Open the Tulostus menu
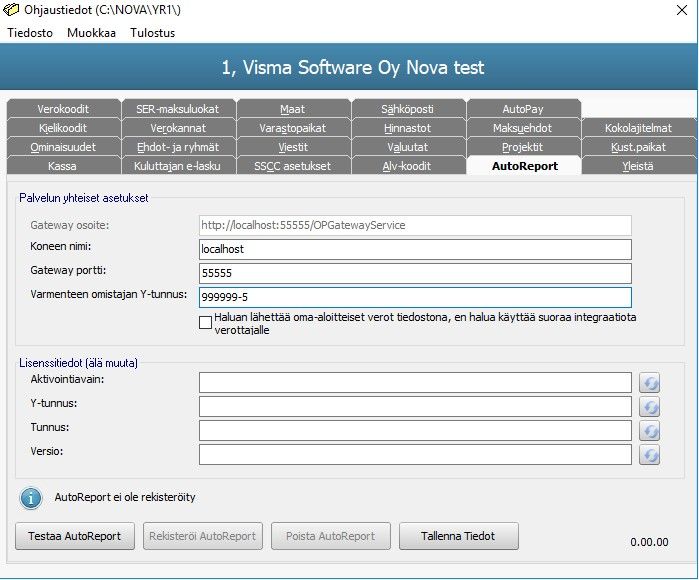The height and width of the screenshot is (580, 699). 152,32
